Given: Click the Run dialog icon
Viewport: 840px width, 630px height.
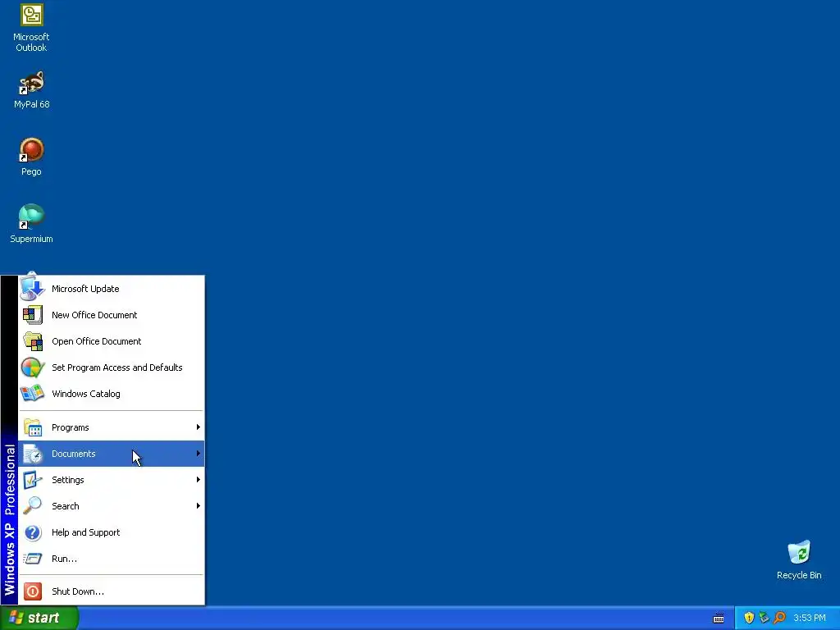Looking at the screenshot, I should (x=33, y=558).
